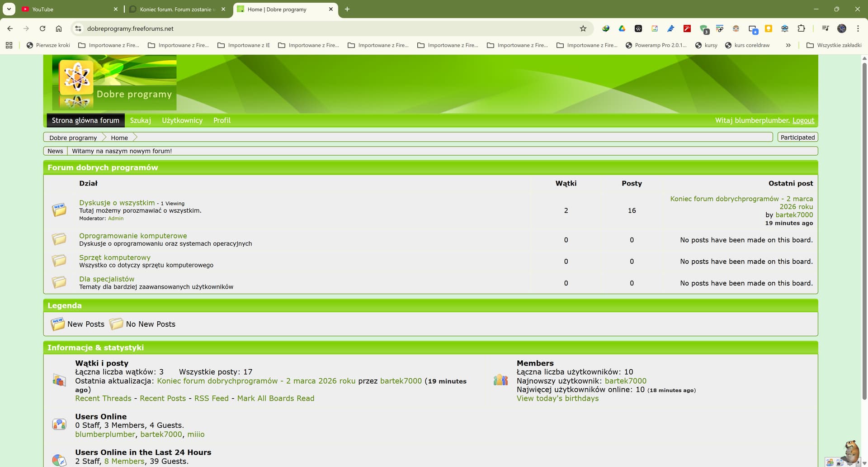Open the Chrome apps grid icon
The height and width of the screenshot is (467, 868).
tap(9, 45)
